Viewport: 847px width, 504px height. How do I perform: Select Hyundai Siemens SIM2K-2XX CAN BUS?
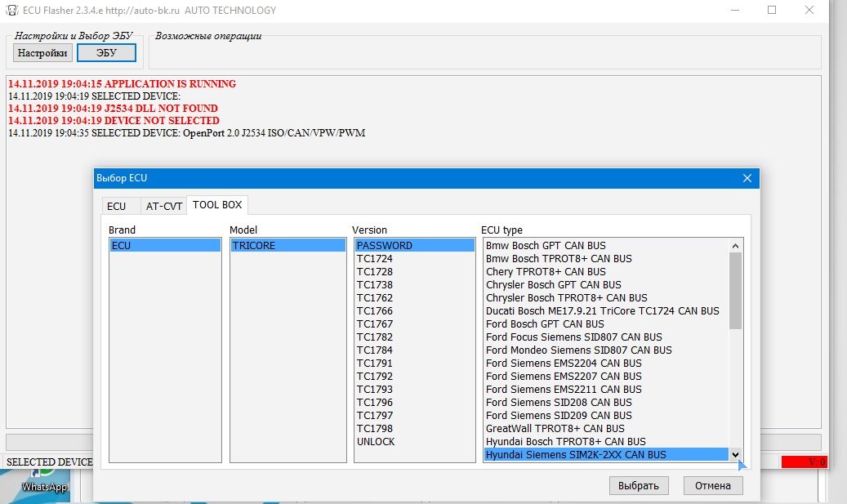(606, 455)
